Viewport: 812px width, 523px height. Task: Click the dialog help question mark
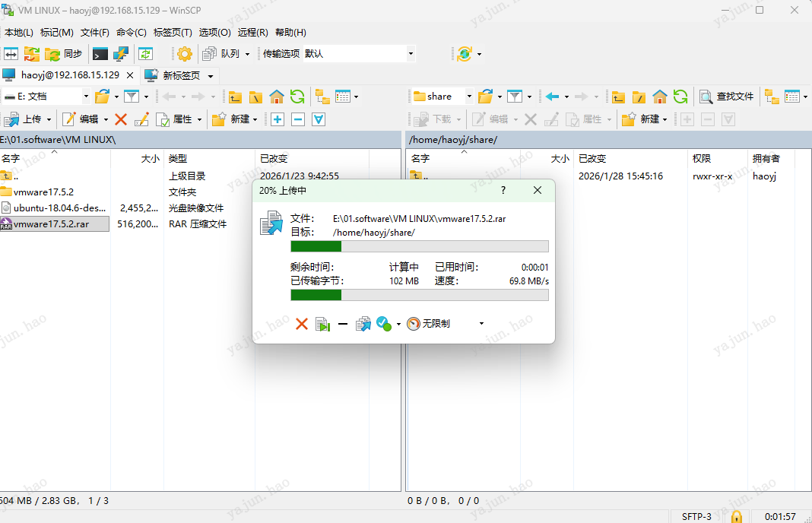tap(503, 190)
